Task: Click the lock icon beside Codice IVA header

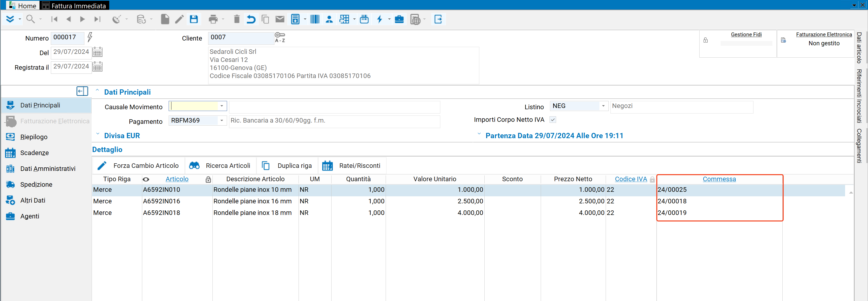Action: click(x=652, y=180)
